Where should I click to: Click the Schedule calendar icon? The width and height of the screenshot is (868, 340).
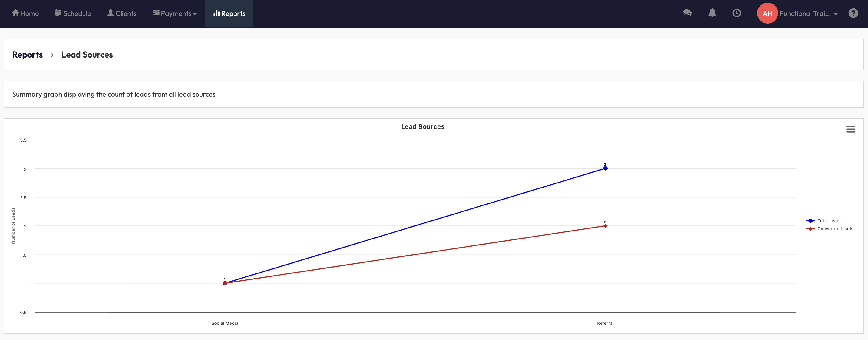point(58,13)
